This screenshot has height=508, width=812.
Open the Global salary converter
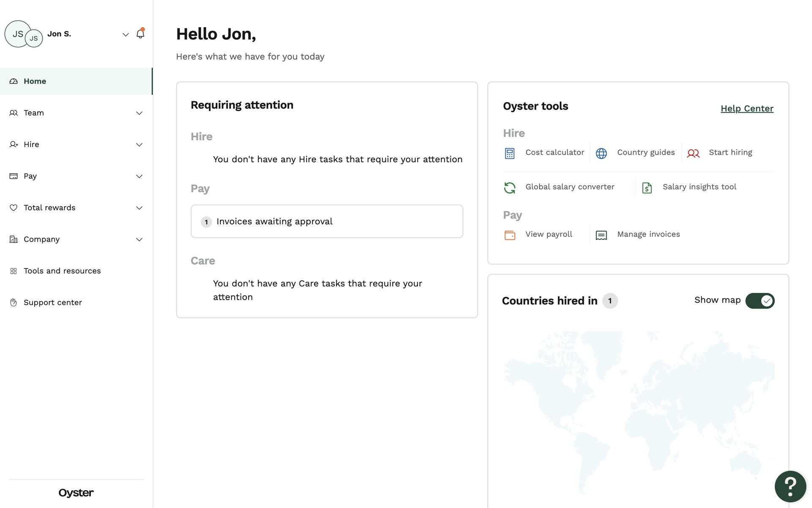(x=570, y=187)
